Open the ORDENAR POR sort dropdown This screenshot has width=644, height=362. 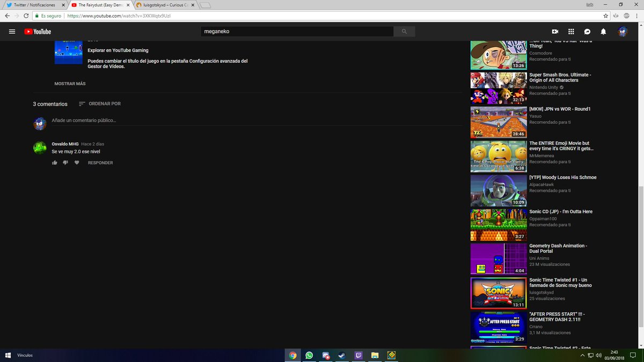click(99, 104)
